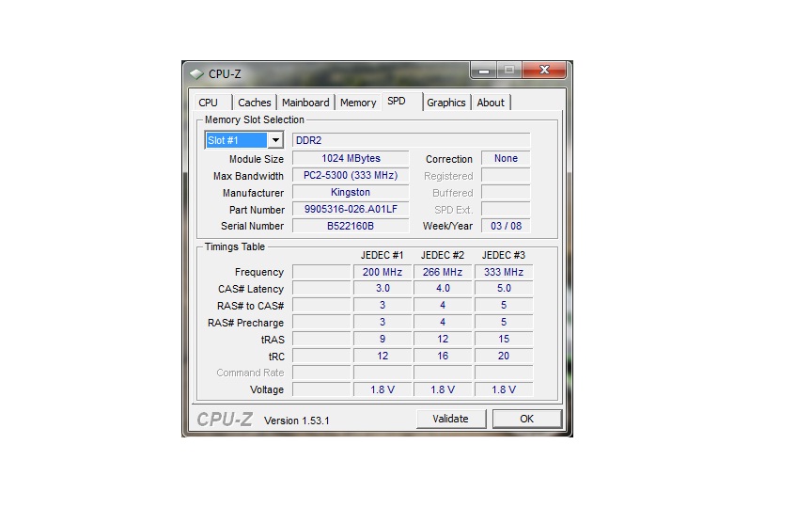Click the Version 1.53.1 label

(x=297, y=421)
